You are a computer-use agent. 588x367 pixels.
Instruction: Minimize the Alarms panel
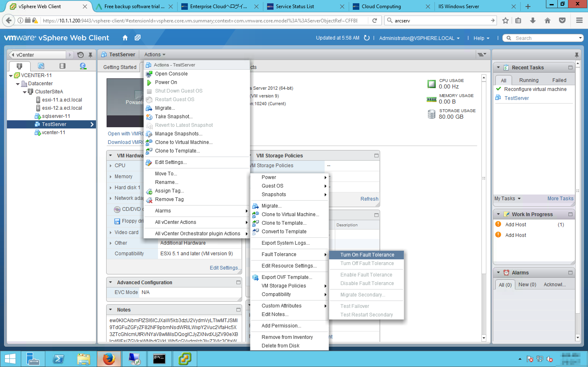(x=570, y=273)
